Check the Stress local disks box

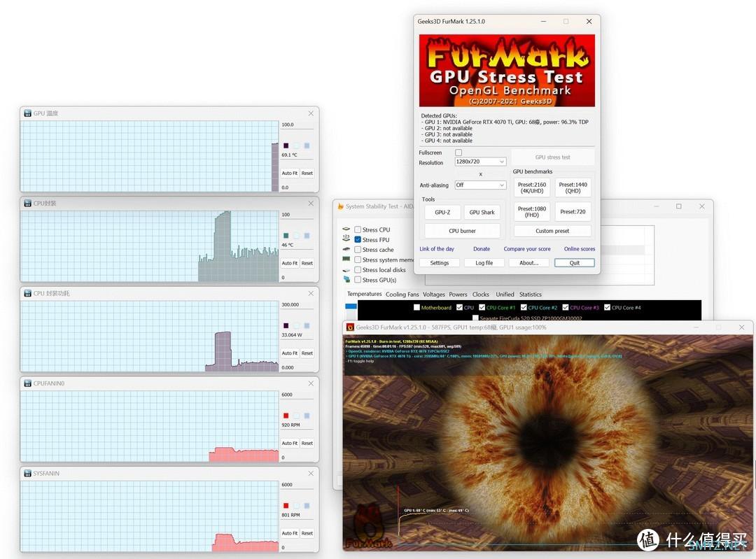click(x=358, y=270)
